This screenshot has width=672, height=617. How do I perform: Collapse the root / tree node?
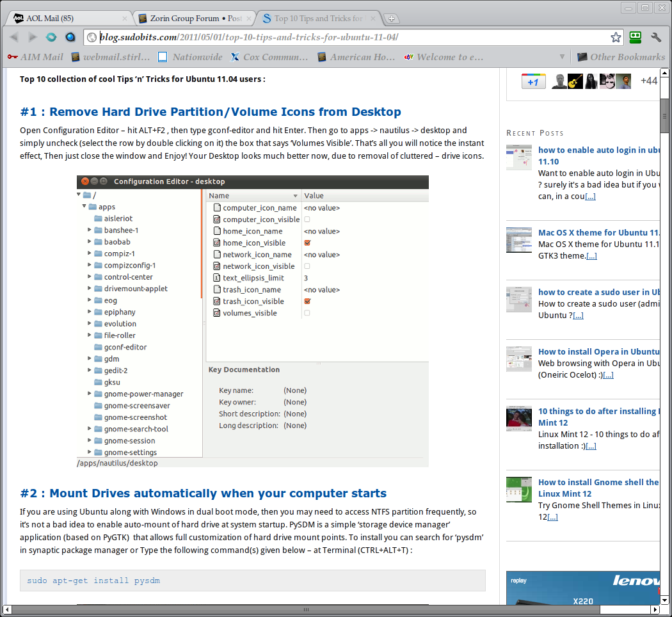click(x=79, y=195)
